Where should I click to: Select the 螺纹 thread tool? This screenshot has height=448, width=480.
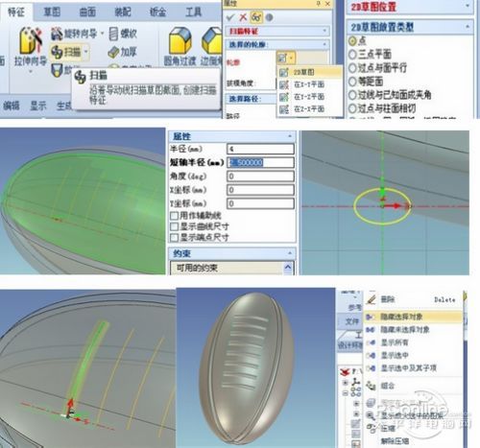tap(123, 34)
